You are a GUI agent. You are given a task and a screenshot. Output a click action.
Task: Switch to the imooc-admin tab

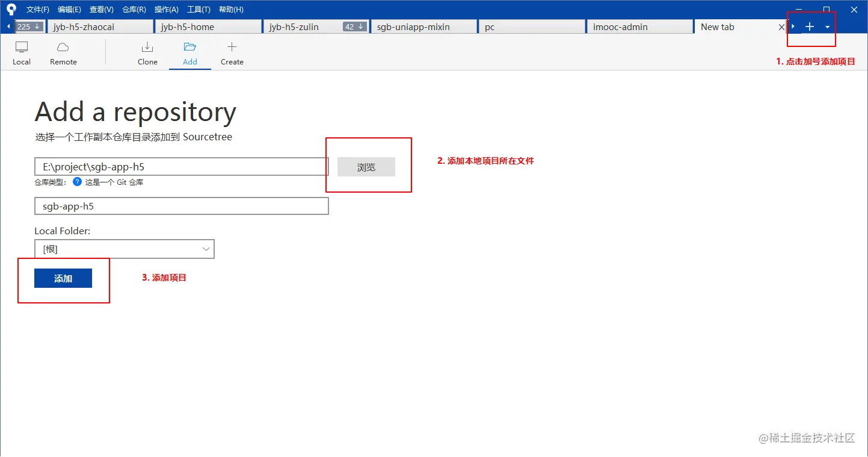[639, 26]
